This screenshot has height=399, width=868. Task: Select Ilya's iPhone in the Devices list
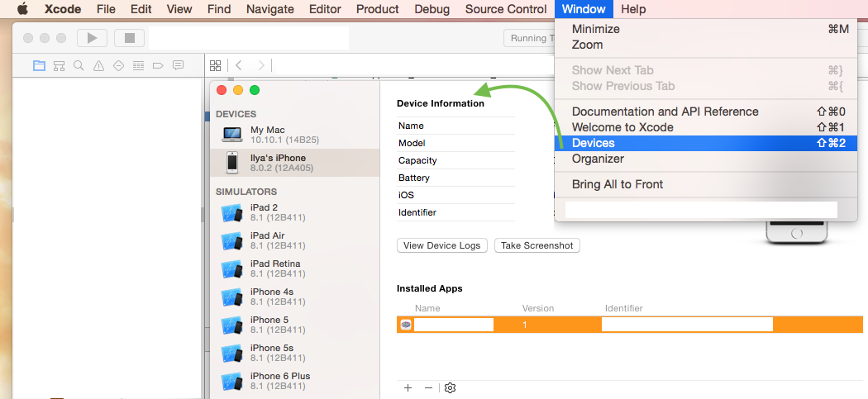coord(294,163)
